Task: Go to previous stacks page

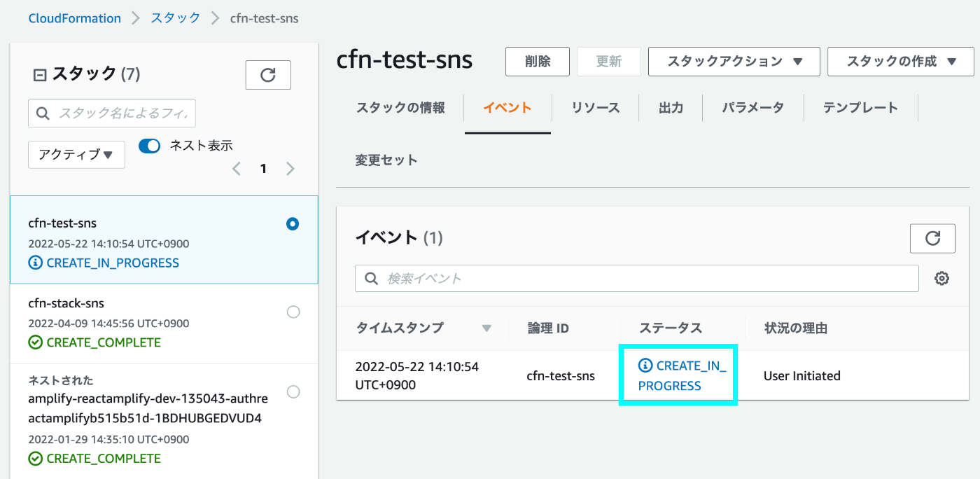Action: tap(237, 169)
